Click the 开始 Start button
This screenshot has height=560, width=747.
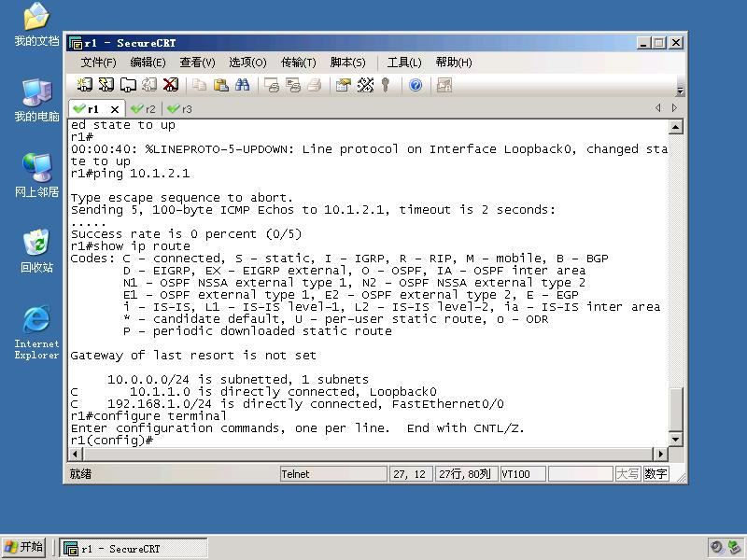[24, 547]
